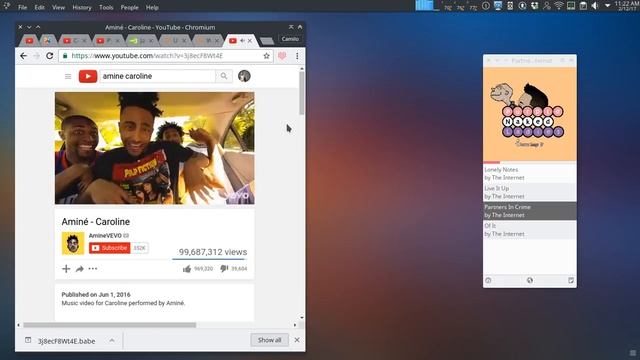Share the video with arrow icon
The image size is (640, 360).
coord(80,269)
